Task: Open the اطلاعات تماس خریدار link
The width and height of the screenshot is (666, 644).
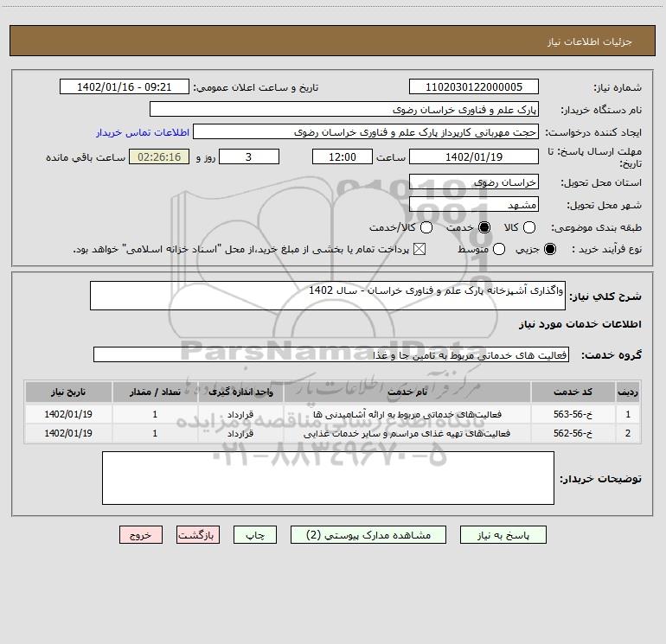Action: tap(143, 132)
